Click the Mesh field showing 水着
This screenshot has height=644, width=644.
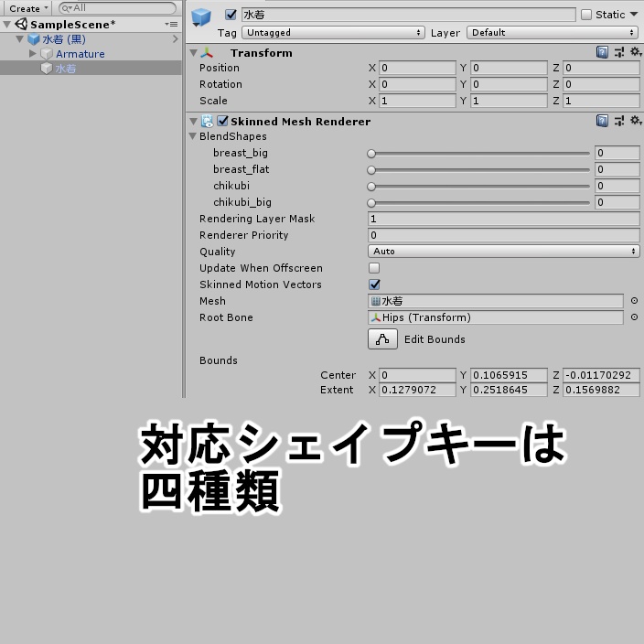pyautogui.click(x=496, y=301)
